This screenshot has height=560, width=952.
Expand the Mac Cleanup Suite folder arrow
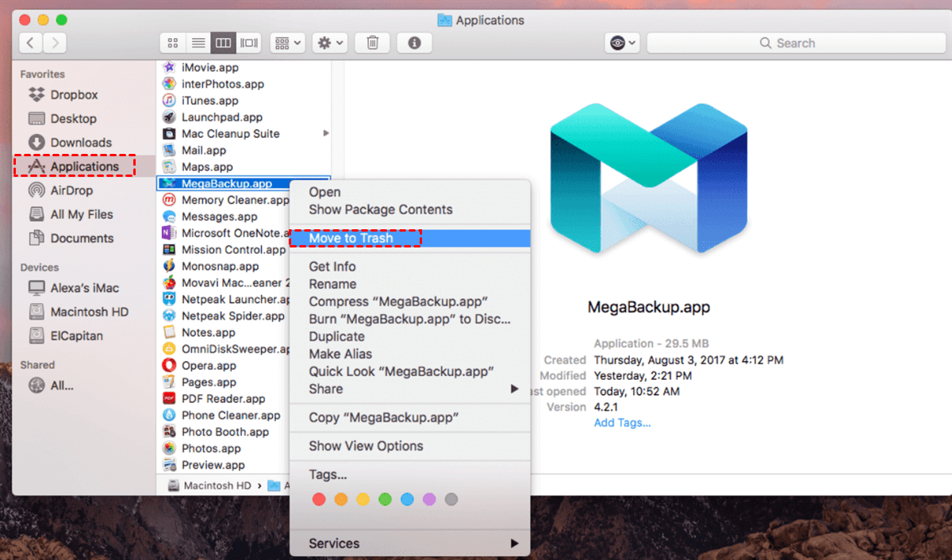(x=325, y=133)
